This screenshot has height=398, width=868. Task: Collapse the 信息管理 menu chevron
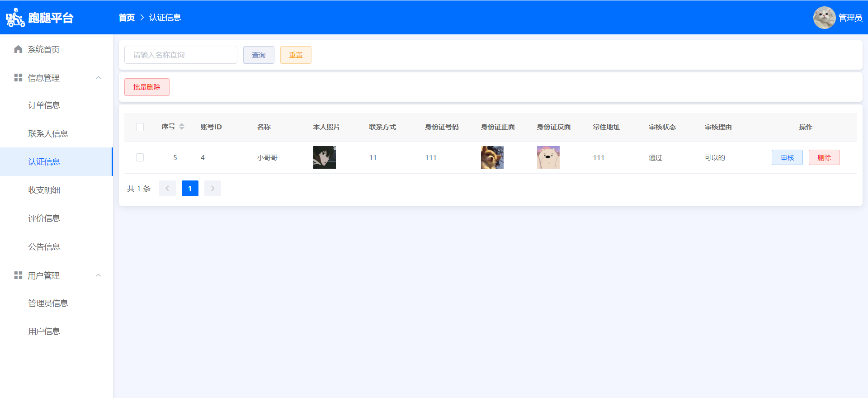[x=98, y=78]
